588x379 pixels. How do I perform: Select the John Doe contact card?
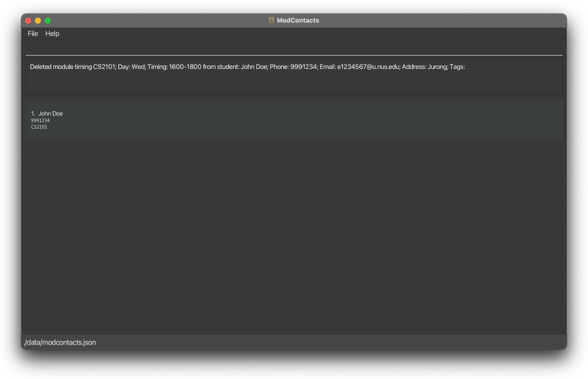[294, 120]
